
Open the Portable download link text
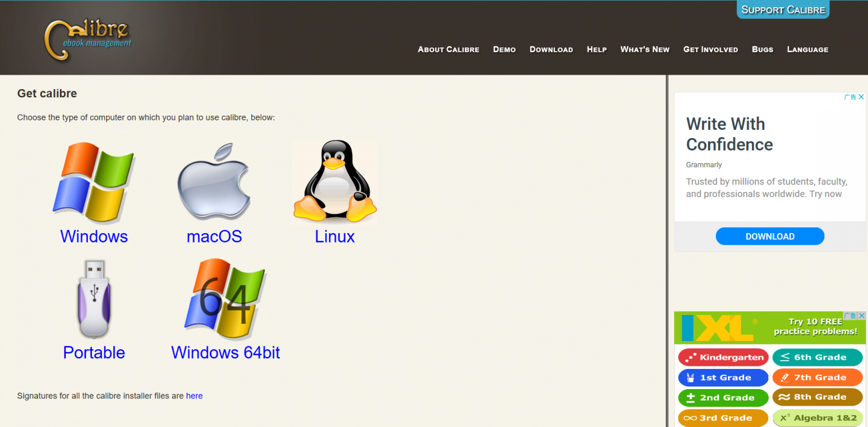tap(94, 352)
